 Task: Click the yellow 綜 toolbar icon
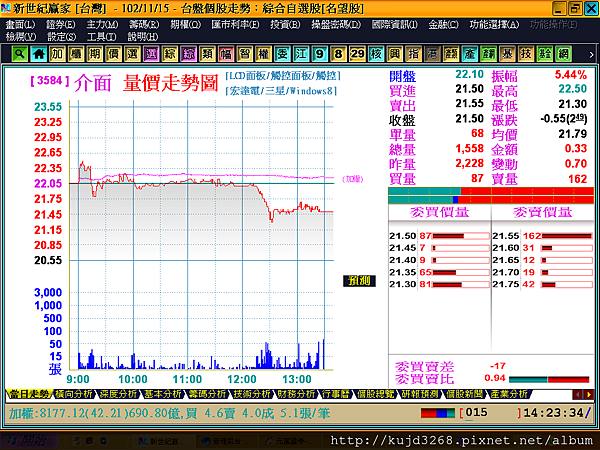pyautogui.click(x=170, y=54)
